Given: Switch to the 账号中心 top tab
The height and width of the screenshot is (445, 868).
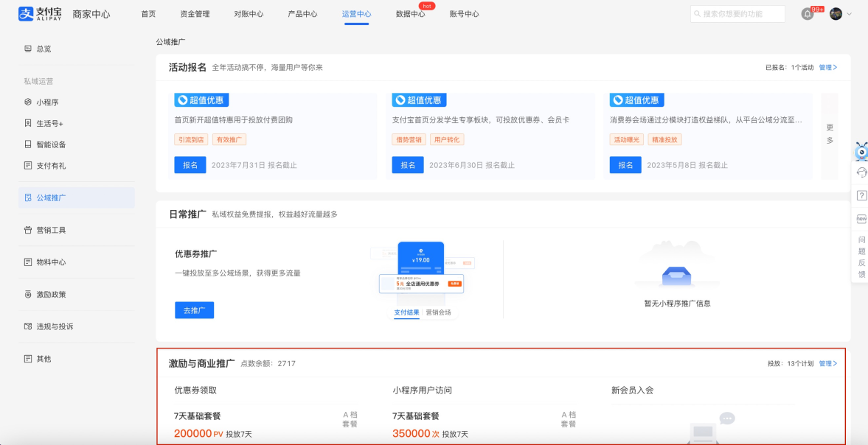Looking at the screenshot, I should (465, 15).
